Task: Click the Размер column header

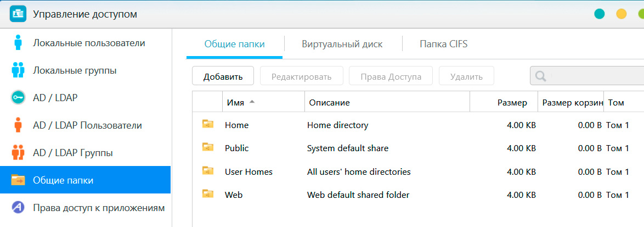Action: tap(512, 102)
